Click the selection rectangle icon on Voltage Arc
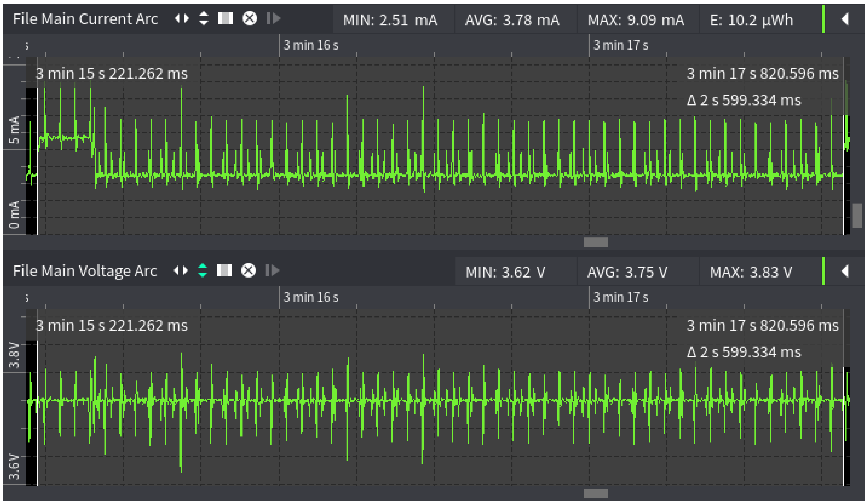This screenshot has height=504, width=868. tap(224, 271)
